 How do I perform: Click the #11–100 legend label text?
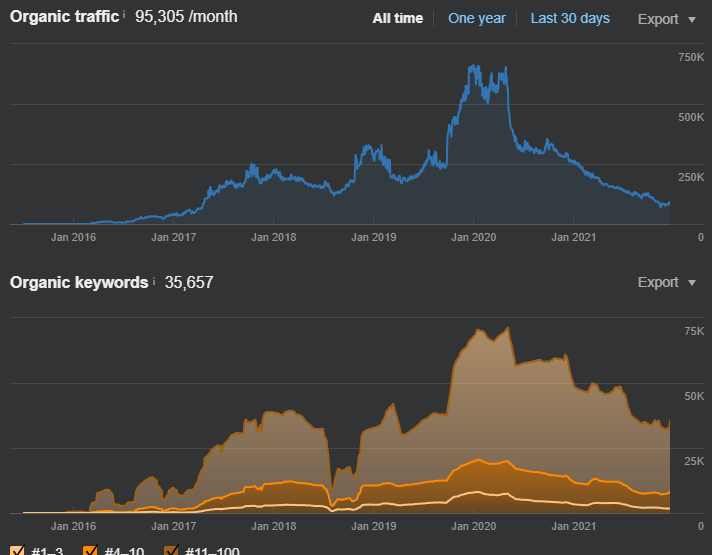click(x=212, y=551)
